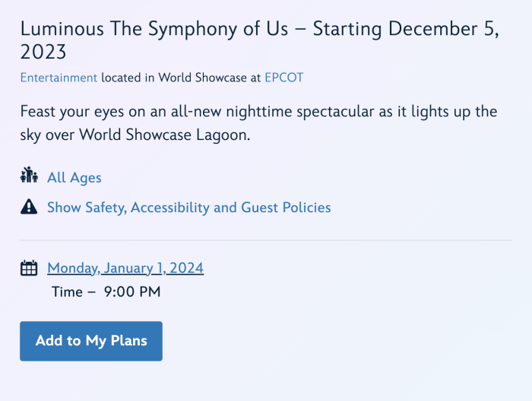Open the Monday, January 1, 2024 date picker
This screenshot has width=532, height=401.
125,268
